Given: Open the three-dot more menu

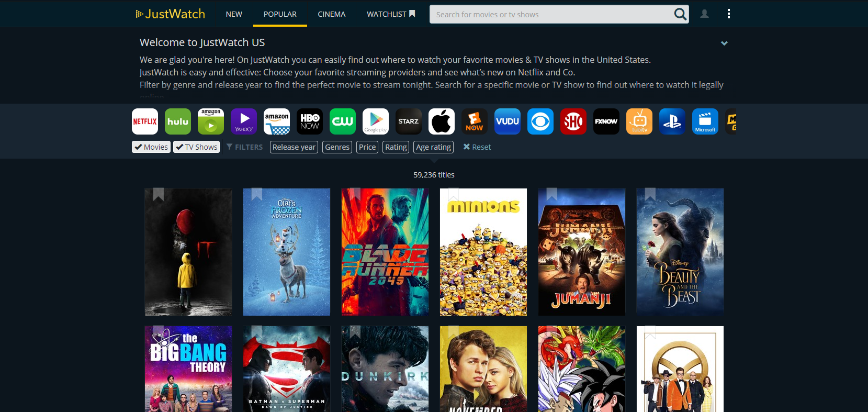Looking at the screenshot, I should click(728, 14).
